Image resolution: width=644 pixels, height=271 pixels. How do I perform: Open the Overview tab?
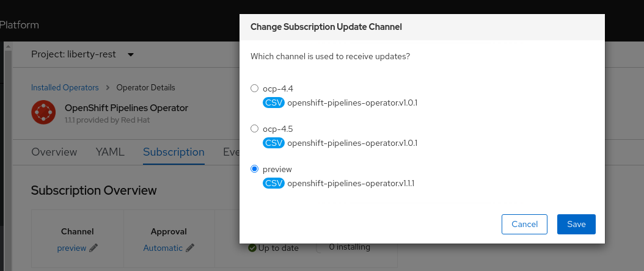click(54, 152)
